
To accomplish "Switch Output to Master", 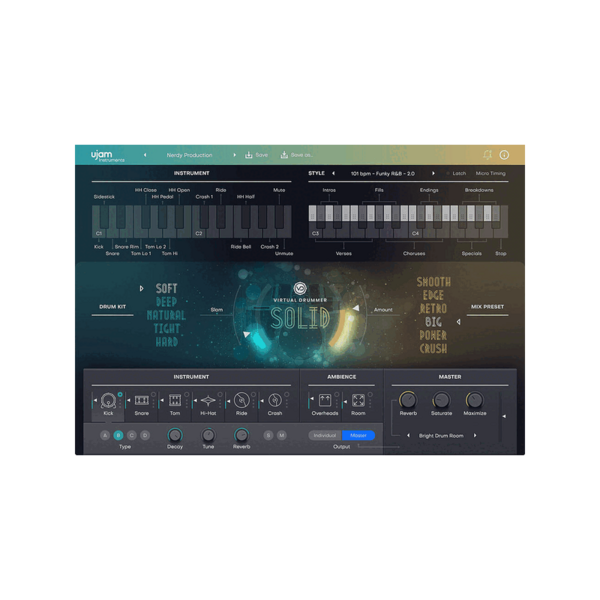I will [x=358, y=435].
